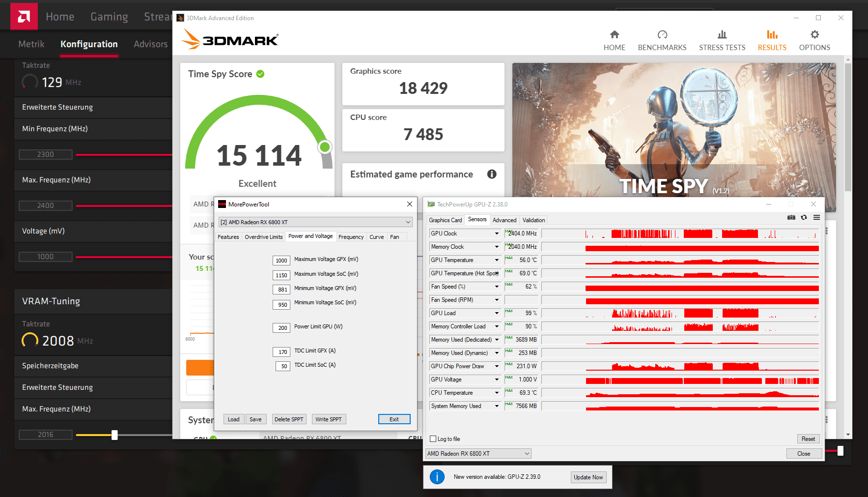Open the GPU-Z Graphics Card tab

pos(446,220)
